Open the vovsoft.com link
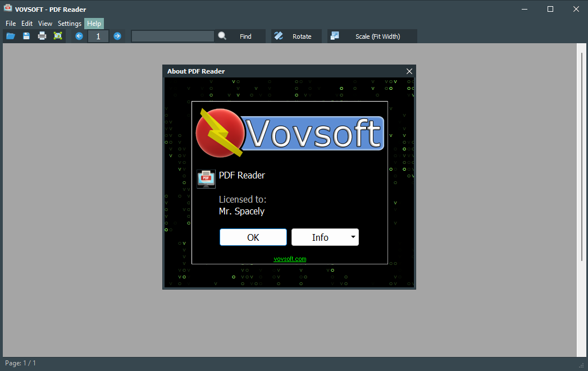This screenshot has width=588, height=371. 290,259
